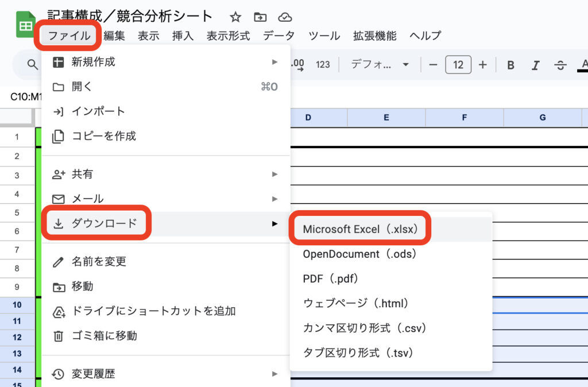Toggle italic text formatting
This screenshot has height=387, width=588.
[535, 65]
